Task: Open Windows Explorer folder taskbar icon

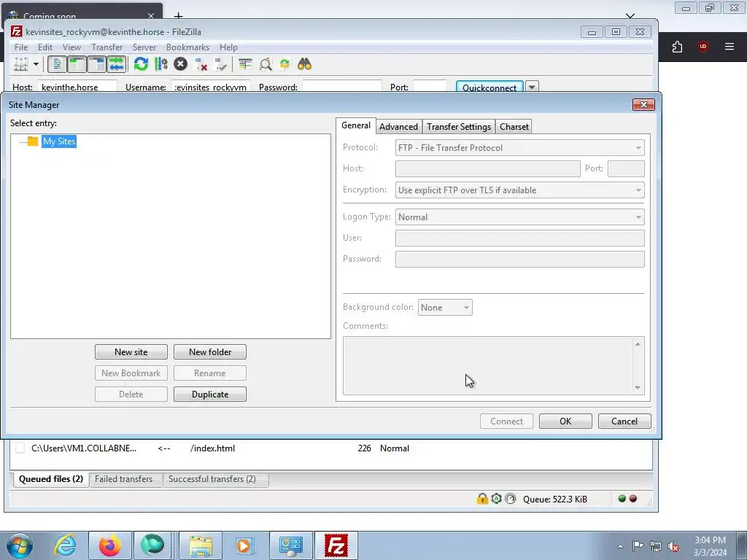Action: click(x=201, y=545)
